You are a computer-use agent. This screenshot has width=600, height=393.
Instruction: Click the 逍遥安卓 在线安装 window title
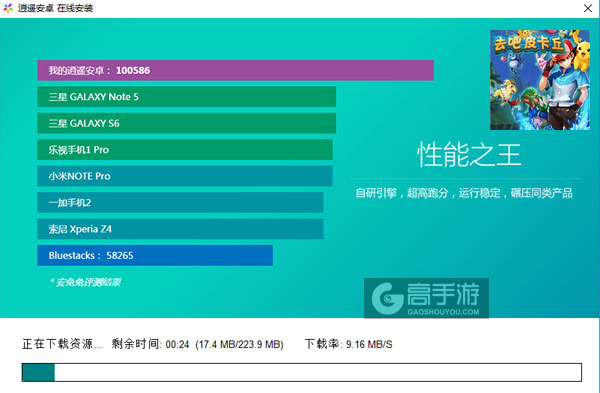[55, 8]
